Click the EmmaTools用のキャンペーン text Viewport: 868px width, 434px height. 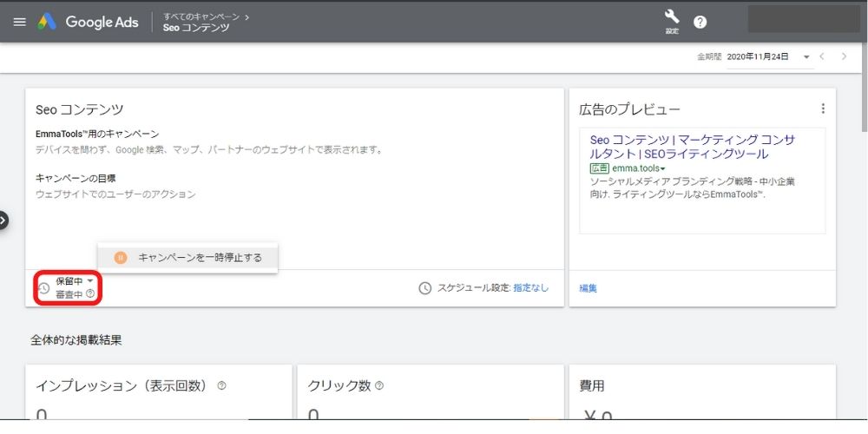(x=97, y=134)
